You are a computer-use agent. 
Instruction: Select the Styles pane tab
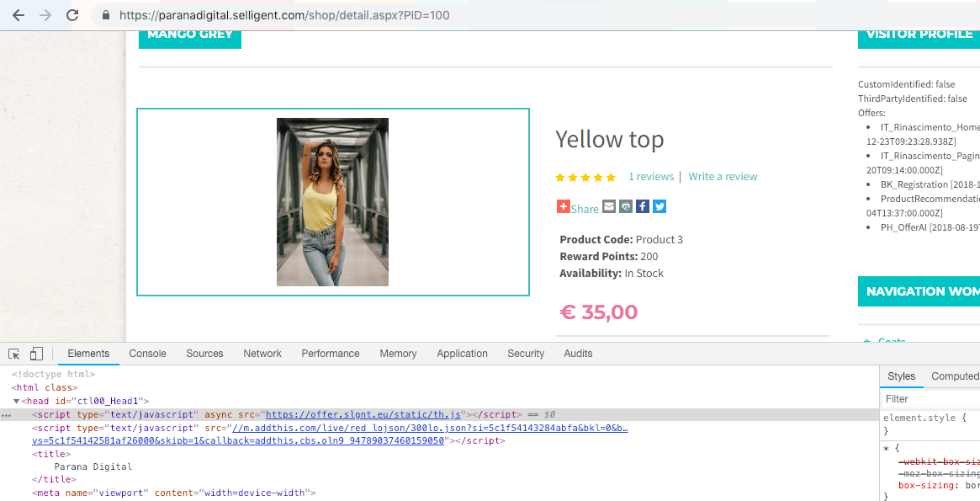tap(901, 376)
